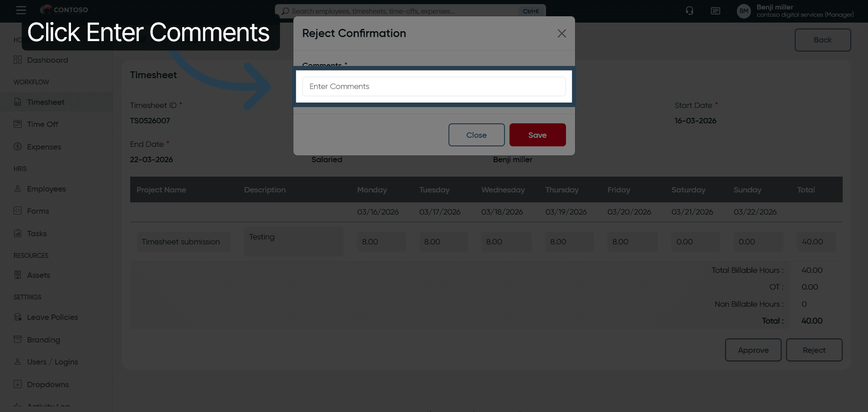This screenshot has height=412, width=868.
Task: Save the rejection comment
Action: coord(537,135)
